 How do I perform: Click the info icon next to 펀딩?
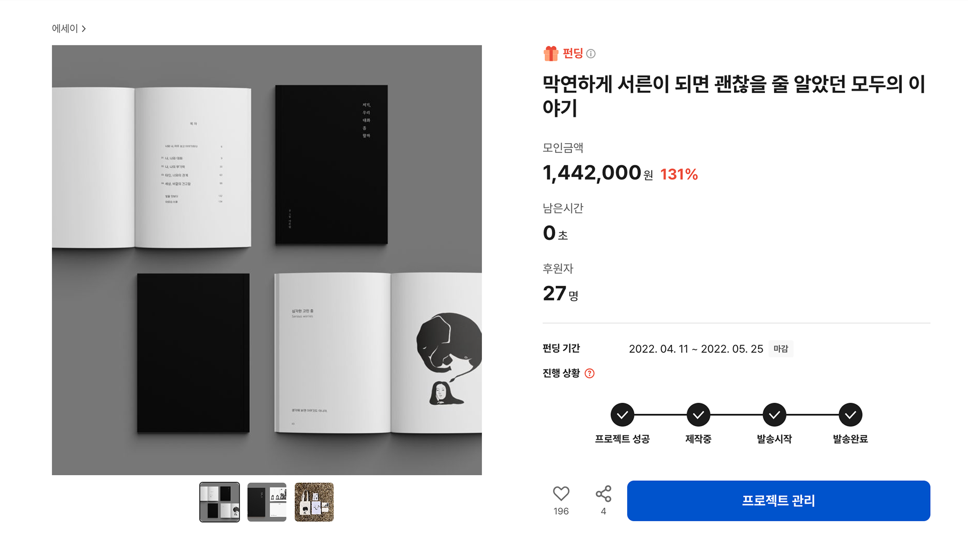[591, 53]
